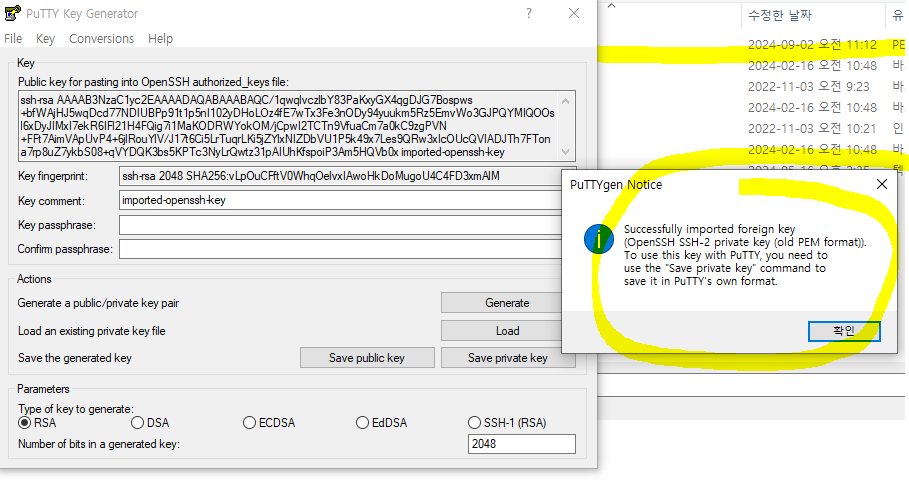Click the Key passphrase field
The width and height of the screenshot is (909, 489).
[x=340, y=225]
